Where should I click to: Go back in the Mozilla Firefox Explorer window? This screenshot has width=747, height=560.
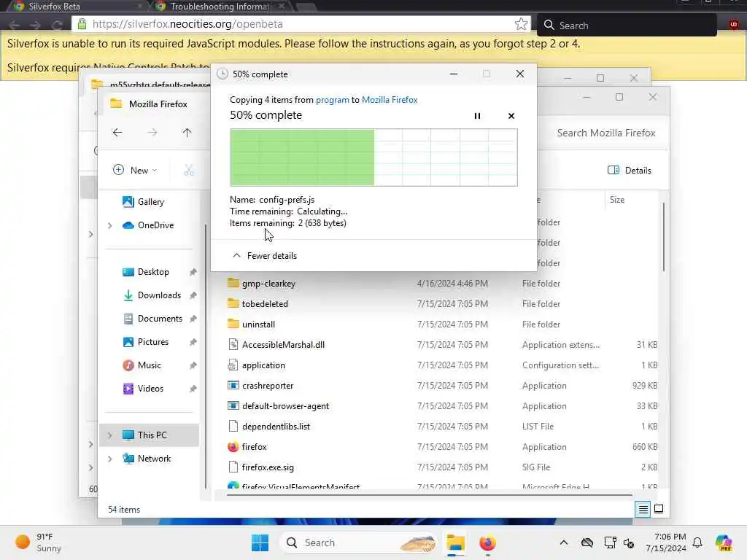[x=117, y=133]
